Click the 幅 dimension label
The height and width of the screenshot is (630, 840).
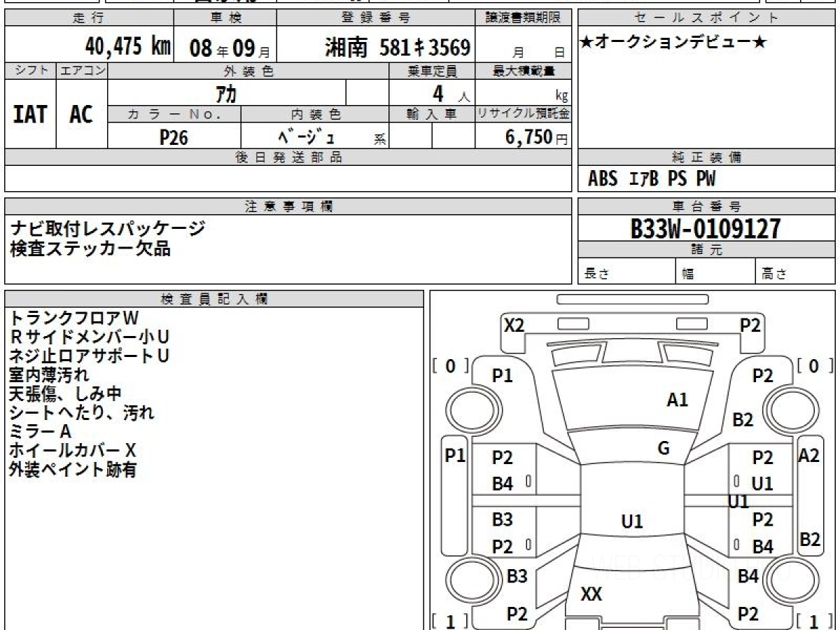(x=688, y=274)
